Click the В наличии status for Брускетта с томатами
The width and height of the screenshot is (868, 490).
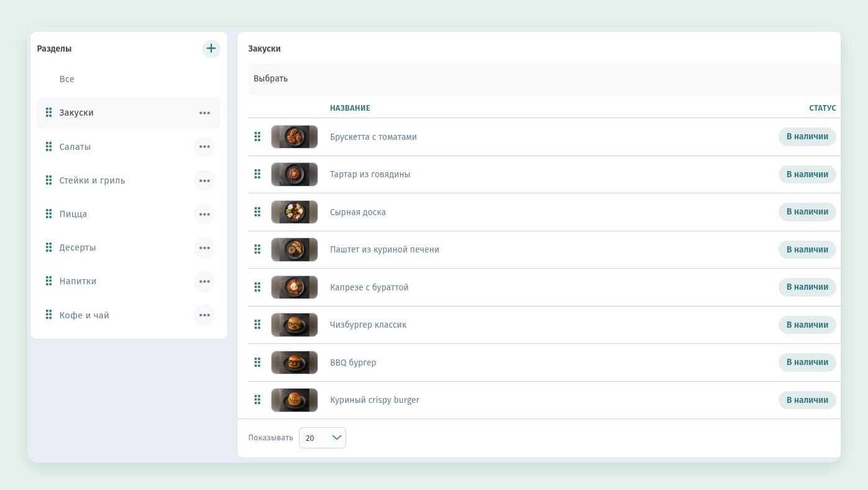(807, 137)
